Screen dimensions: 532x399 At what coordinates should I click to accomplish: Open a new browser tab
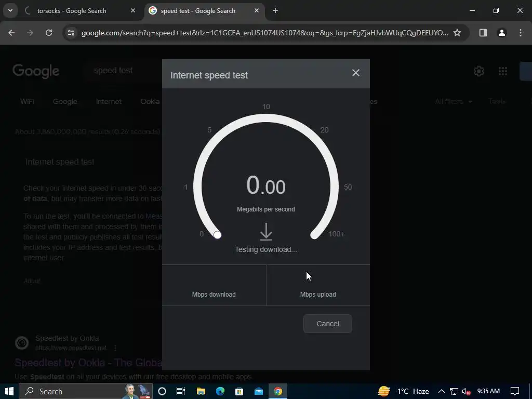(x=275, y=11)
